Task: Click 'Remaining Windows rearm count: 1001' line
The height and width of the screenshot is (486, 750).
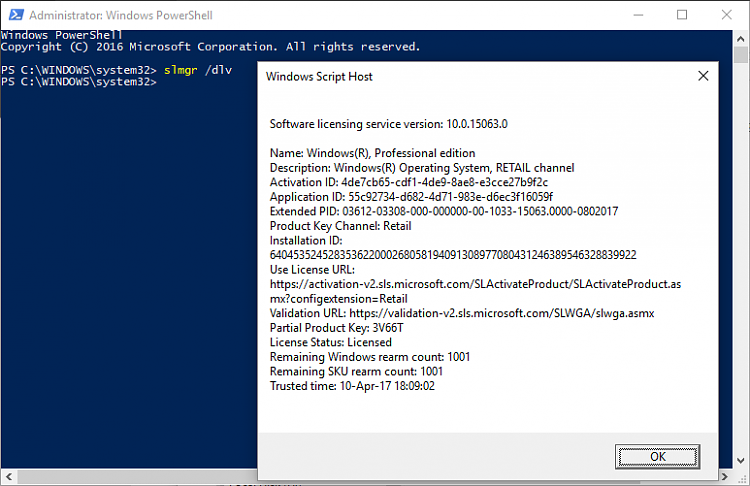Action: (370, 357)
